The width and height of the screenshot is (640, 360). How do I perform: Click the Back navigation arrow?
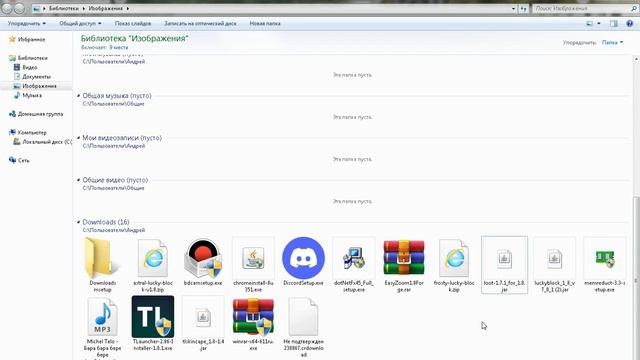[7, 8]
